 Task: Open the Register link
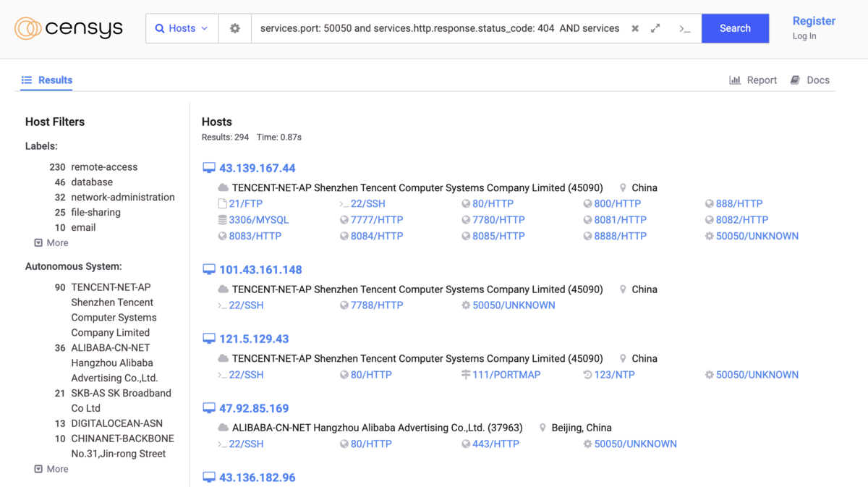tap(814, 21)
